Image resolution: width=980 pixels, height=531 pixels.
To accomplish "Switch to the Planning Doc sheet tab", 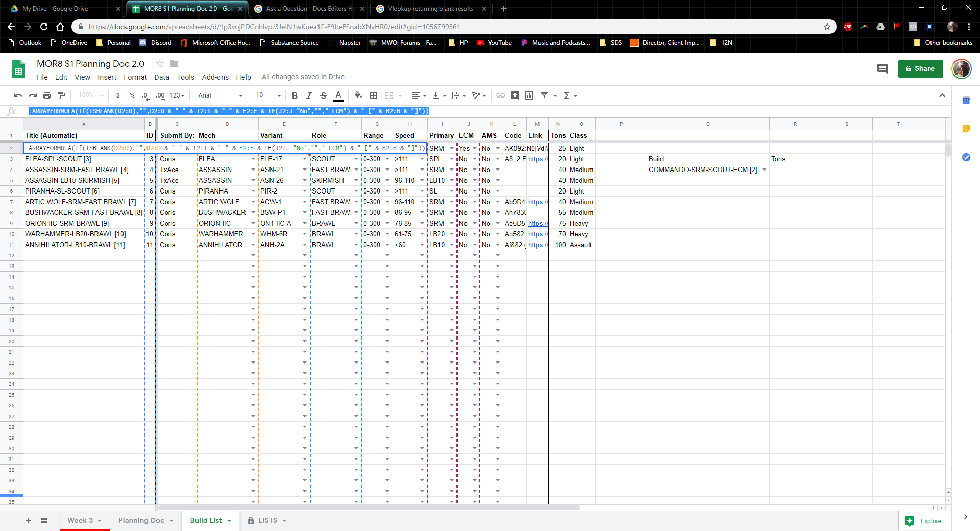I will [146, 520].
